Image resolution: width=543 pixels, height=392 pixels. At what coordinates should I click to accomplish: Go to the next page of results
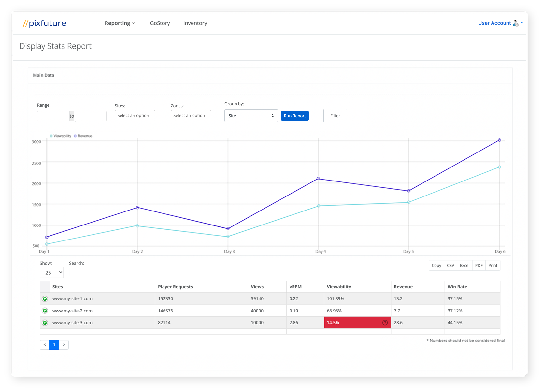tap(64, 344)
